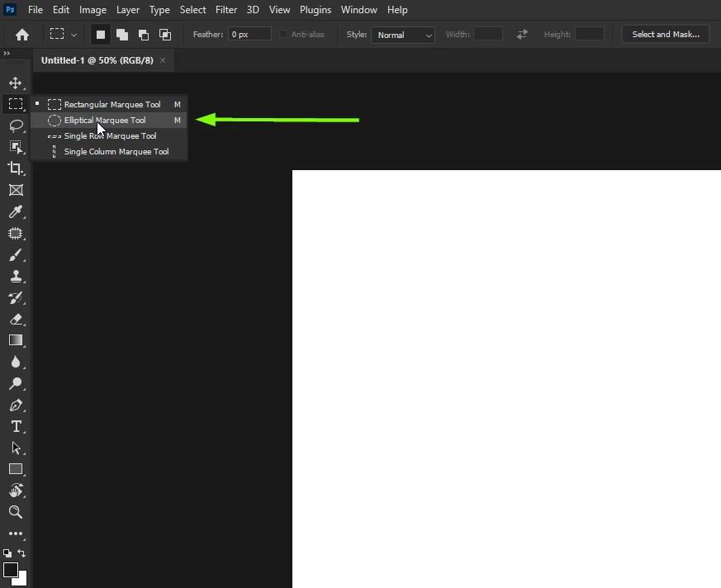Swap foreground and background colors
The width and height of the screenshot is (721, 588).
pos(21,553)
